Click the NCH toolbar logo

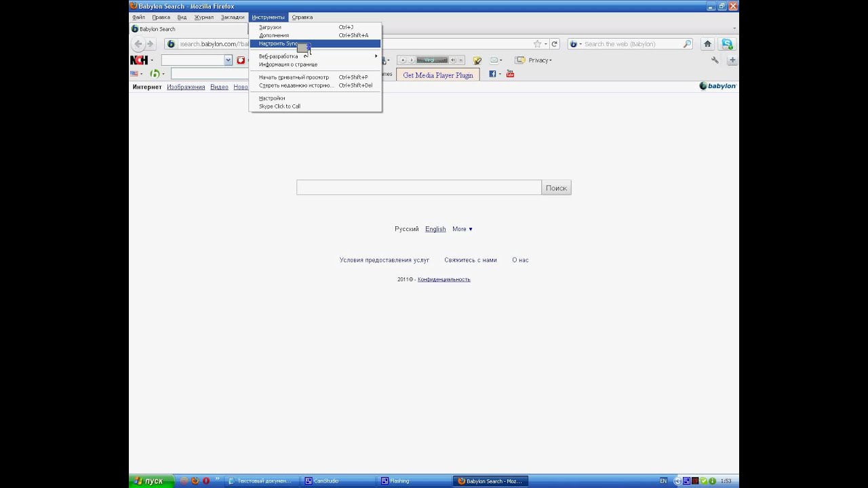(x=139, y=60)
